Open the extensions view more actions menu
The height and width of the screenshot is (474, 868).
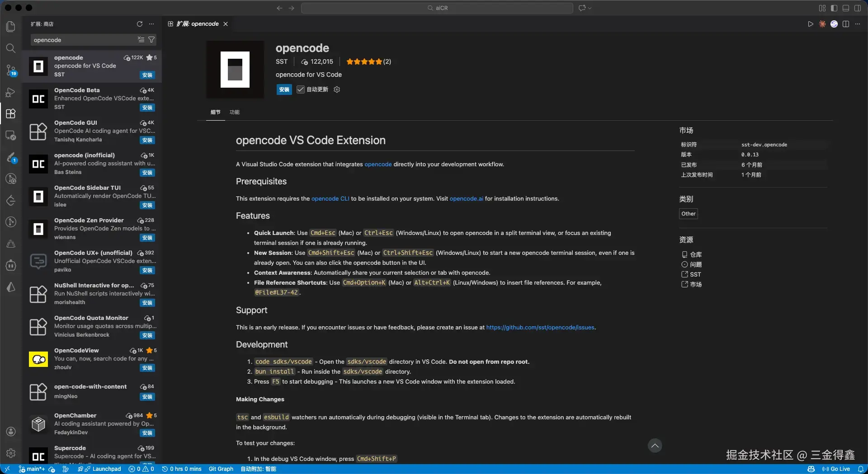pyautogui.click(x=151, y=24)
